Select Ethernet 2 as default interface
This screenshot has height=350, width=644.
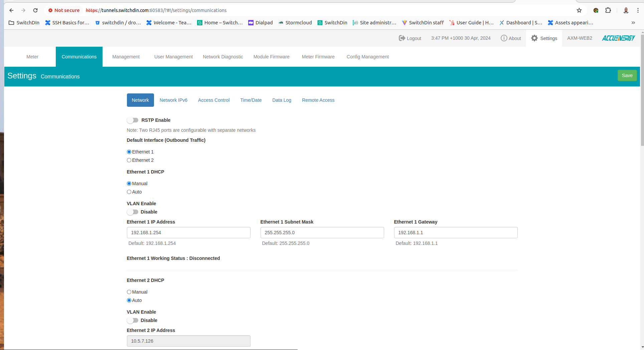point(129,160)
